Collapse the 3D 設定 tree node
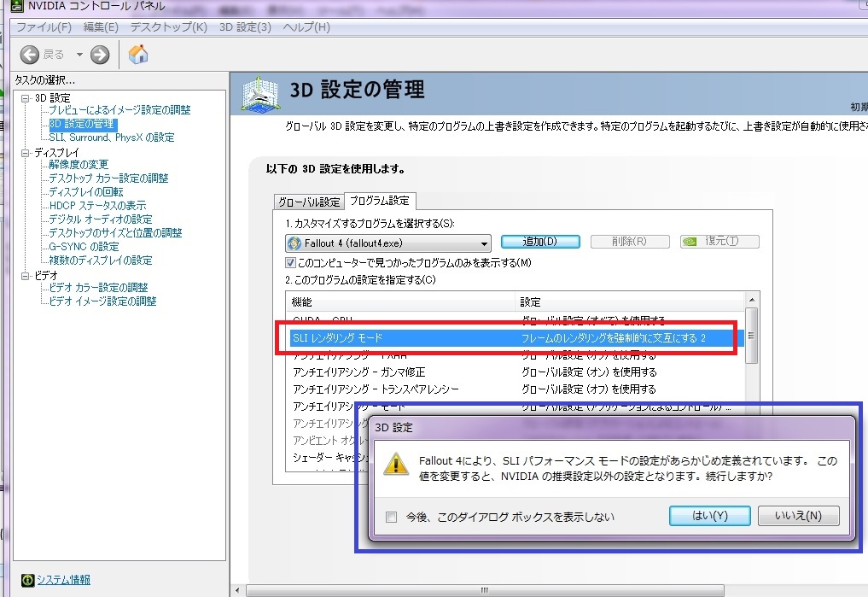The width and height of the screenshot is (868, 597). pos(26,98)
